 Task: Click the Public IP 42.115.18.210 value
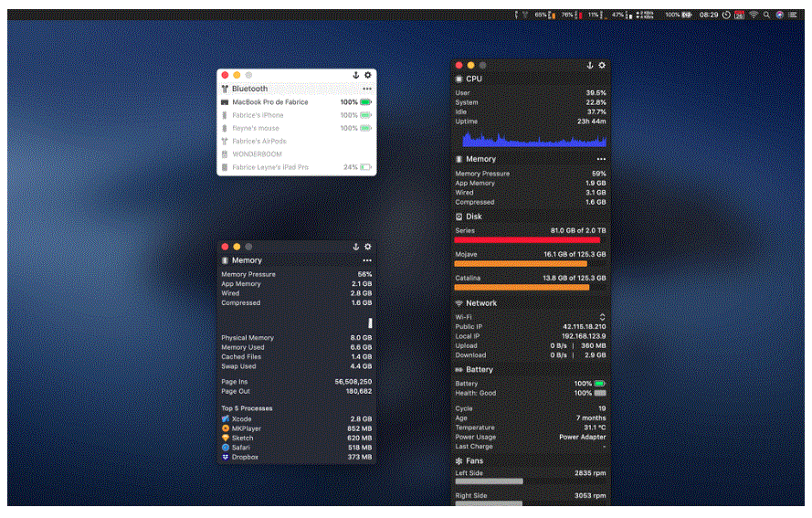(585, 327)
